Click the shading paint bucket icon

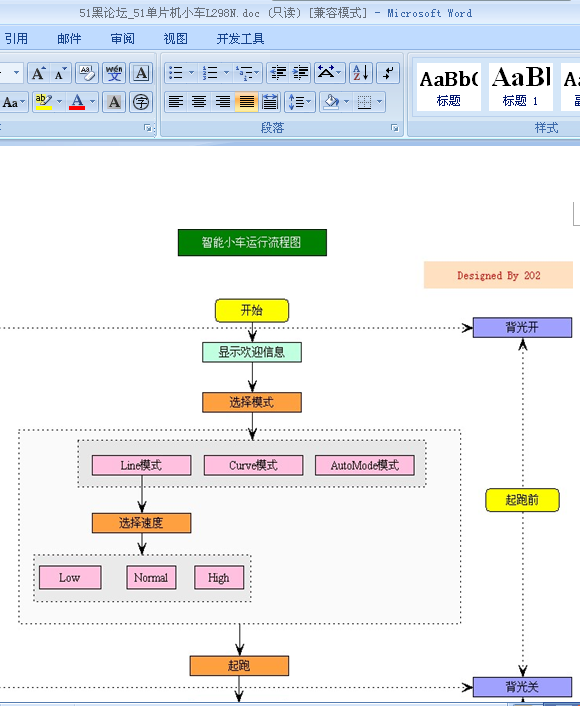point(332,102)
